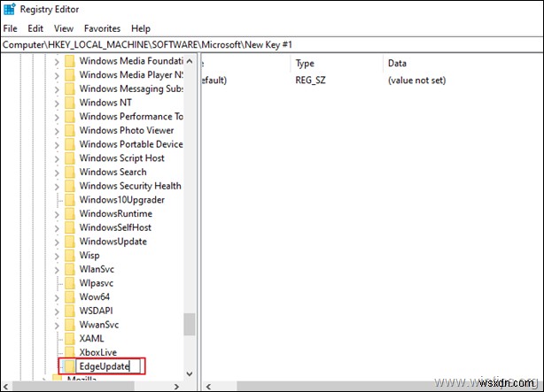
Task: Click tree pane horizontal scroll right arrow
Action: click(176, 386)
